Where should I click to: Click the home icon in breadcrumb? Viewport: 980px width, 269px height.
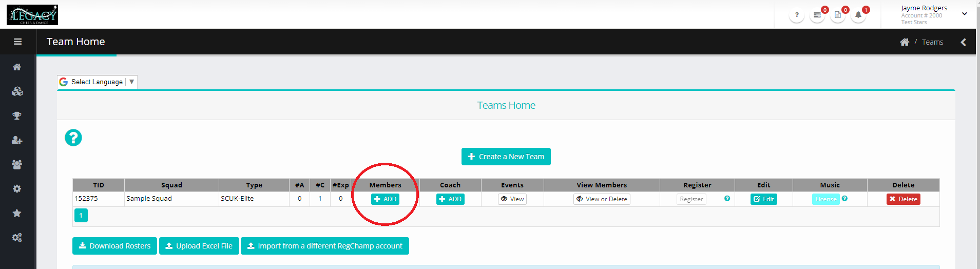tap(905, 42)
